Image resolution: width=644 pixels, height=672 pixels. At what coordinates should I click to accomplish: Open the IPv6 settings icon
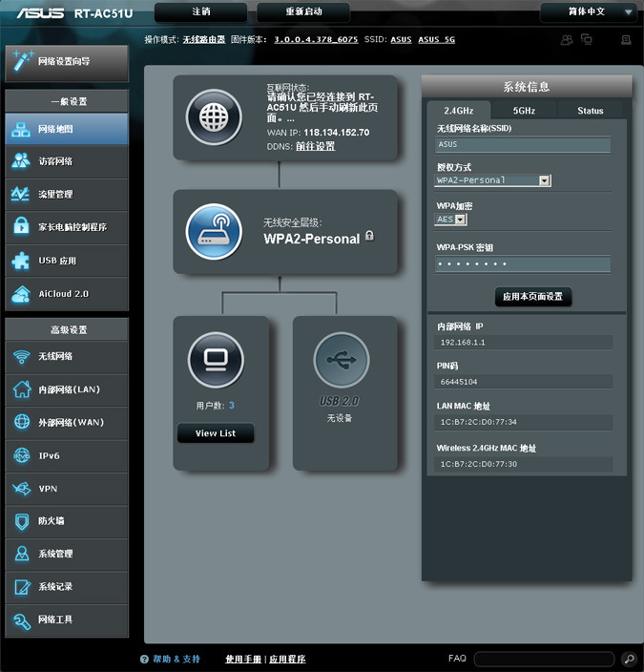[21, 455]
